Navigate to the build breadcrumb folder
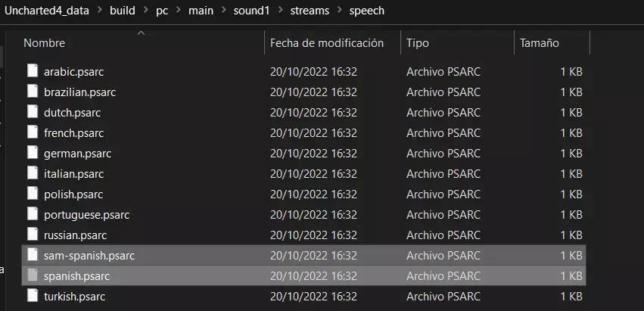Screen dimensions: 644x311 tap(123, 11)
